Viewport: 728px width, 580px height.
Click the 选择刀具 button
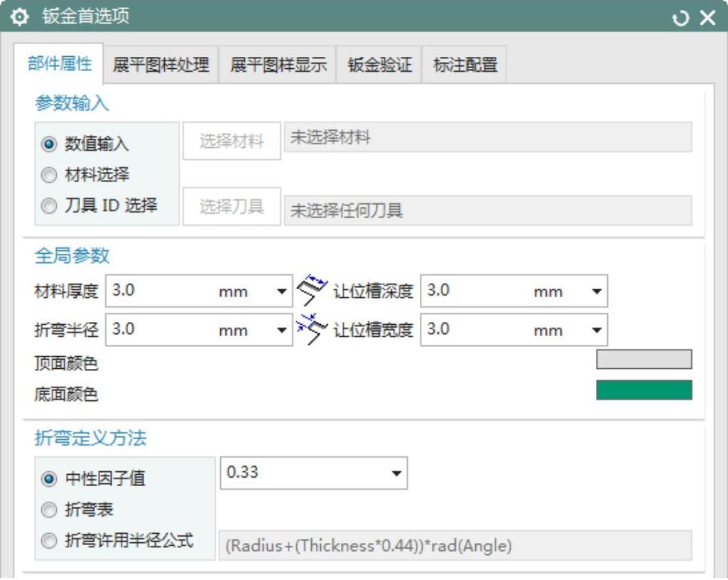(x=232, y=207)
